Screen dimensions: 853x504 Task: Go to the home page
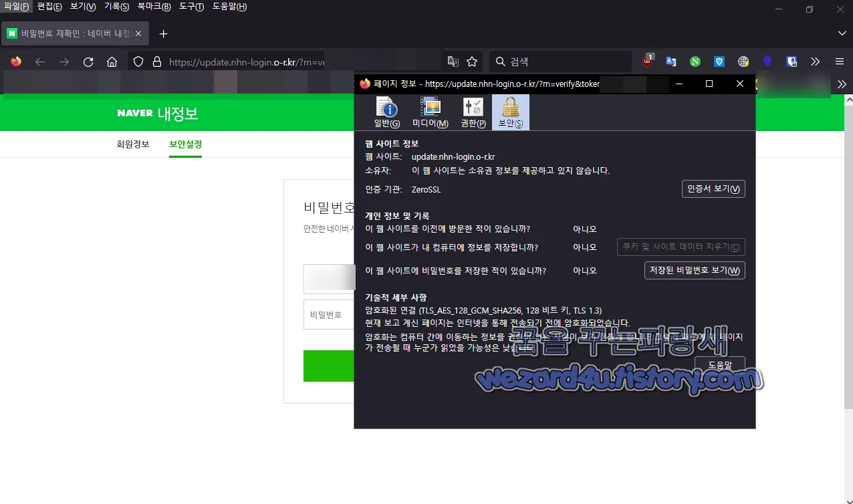click(x=112, y=61)
